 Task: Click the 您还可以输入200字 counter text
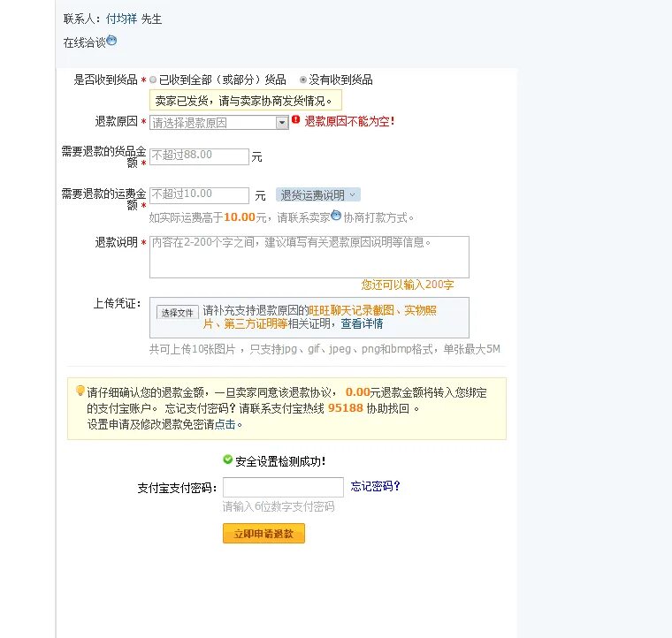point(407,285)
